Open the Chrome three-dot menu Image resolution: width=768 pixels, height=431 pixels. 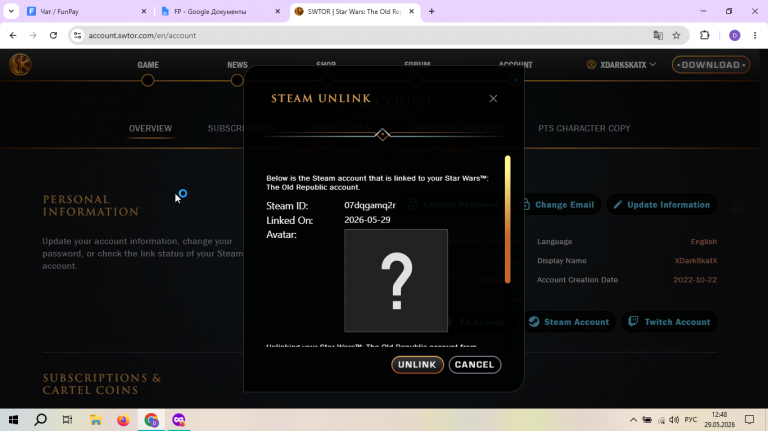point(755,35)
